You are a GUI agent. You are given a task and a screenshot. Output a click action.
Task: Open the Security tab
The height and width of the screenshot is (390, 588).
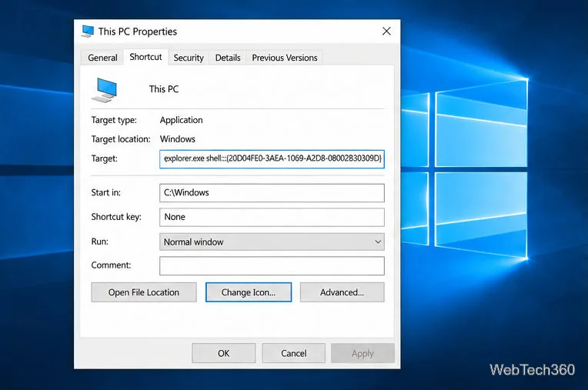(189, 58)
